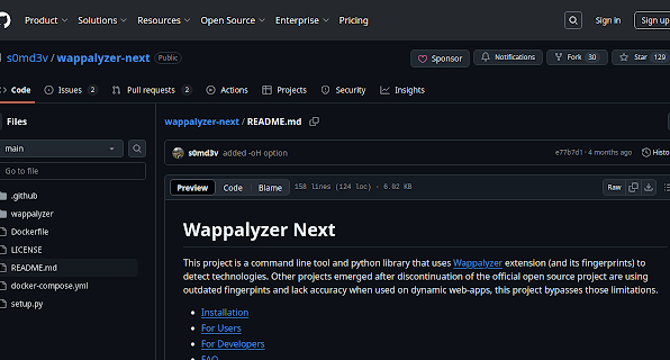Open the GitHub search icon
This screenshot has width=670, height=360.
(x=573, y=20)
